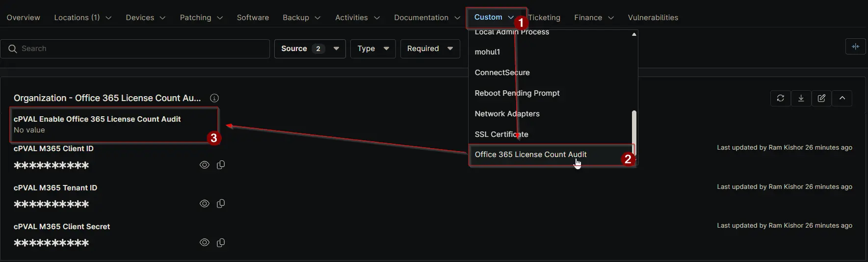Open the Required filter dropdown
868x262 pixels.
430,49
